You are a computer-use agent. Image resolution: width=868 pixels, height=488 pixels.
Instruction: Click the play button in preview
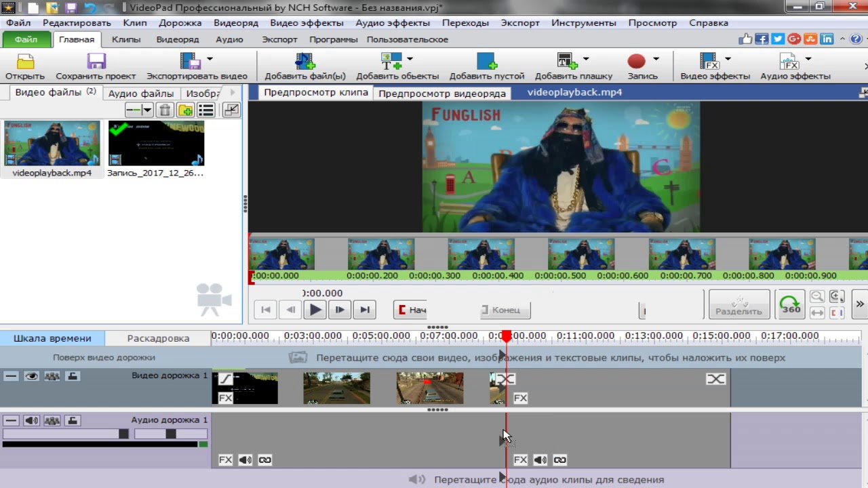pos(315,310)
